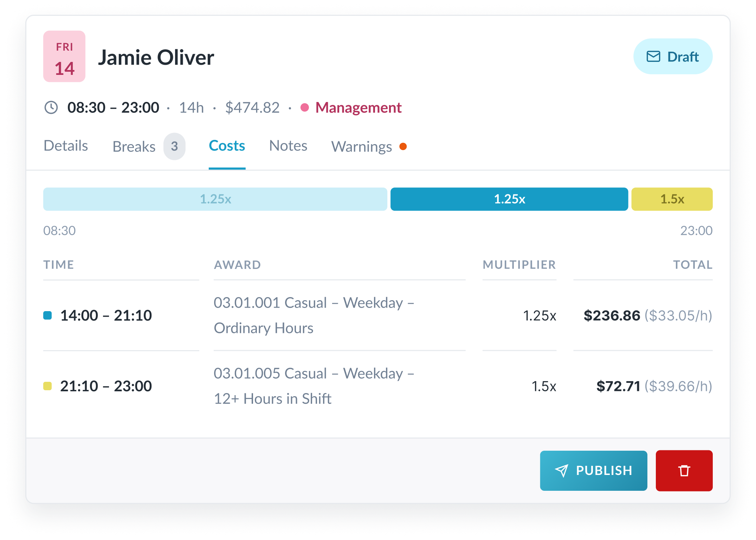Publish the shift with PUBLISH button
Screen dimensions: 756x540
593,470
